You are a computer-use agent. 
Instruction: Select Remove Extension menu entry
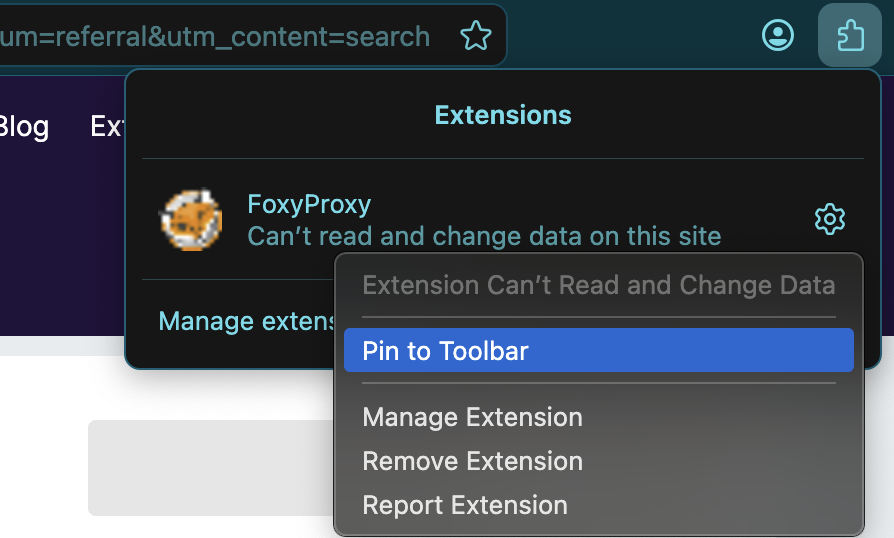click(472, 461)
